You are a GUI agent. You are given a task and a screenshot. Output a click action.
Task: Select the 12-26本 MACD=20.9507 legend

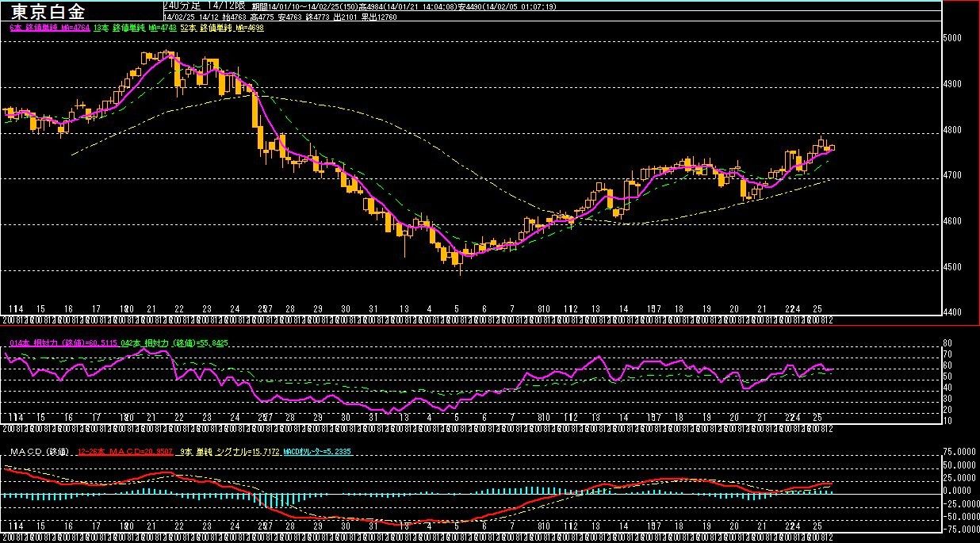pos(124,451)
